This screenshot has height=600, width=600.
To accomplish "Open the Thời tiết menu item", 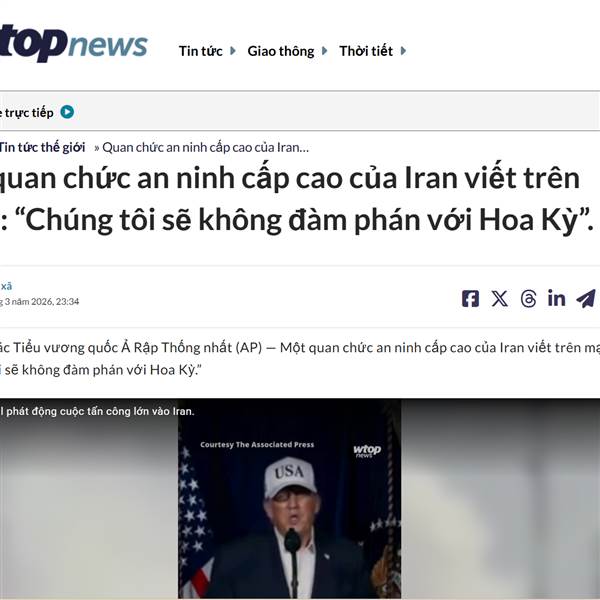I will click(366, 51).
